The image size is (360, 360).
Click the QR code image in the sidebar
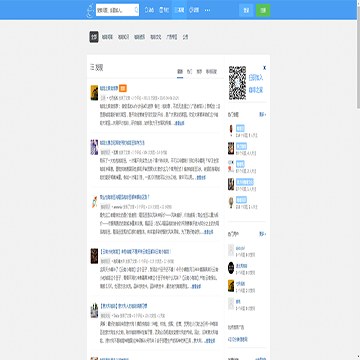point(237,83)
